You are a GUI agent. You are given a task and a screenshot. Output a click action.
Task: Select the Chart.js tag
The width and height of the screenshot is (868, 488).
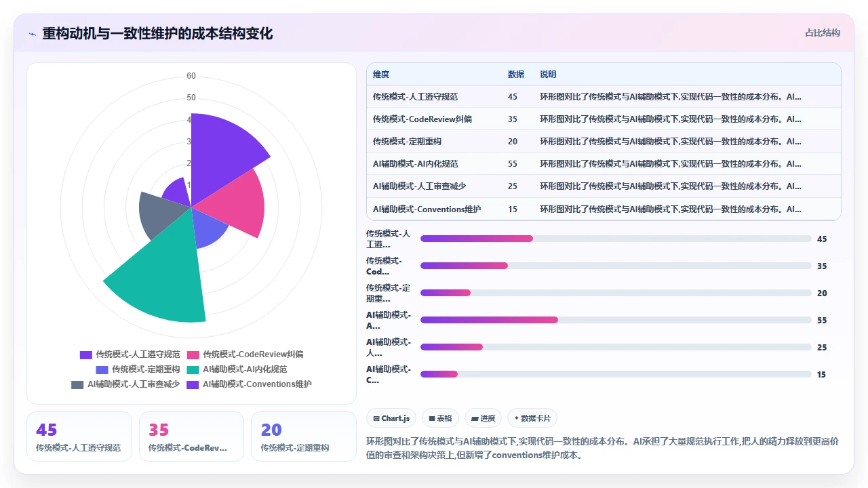point(391,418)
